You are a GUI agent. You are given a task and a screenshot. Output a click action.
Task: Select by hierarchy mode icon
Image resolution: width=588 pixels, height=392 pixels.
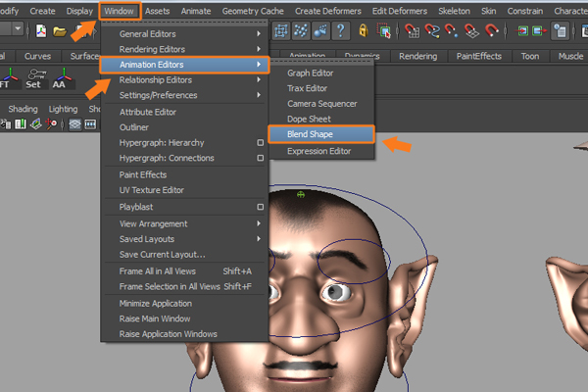point(281,30)
